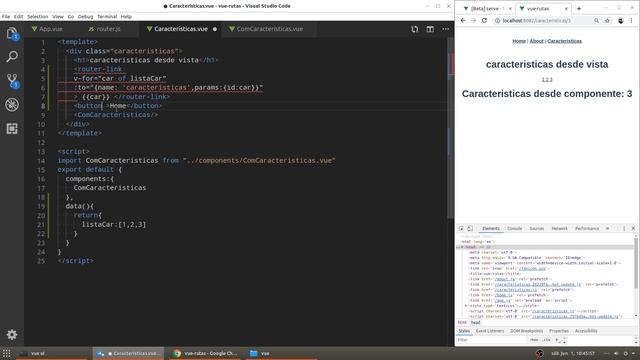This screenshot has width=640, height=360.
Task: Reload the localhost page in Chrome
Action: click(x=484, y=20)
